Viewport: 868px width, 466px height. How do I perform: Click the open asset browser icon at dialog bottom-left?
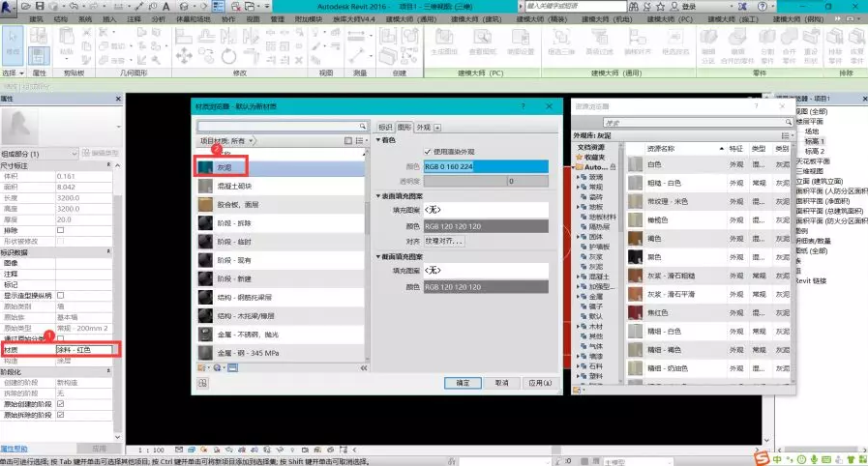202,383
